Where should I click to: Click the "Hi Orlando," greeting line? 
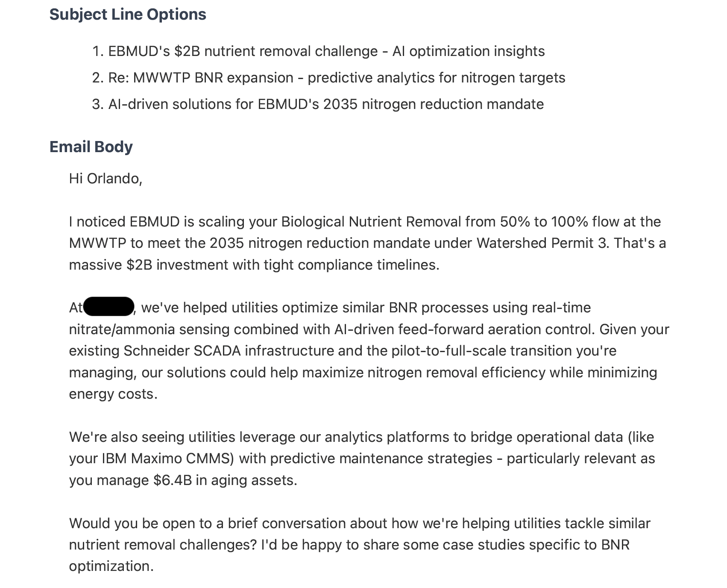pyautogui.click(x=106, y=179)
